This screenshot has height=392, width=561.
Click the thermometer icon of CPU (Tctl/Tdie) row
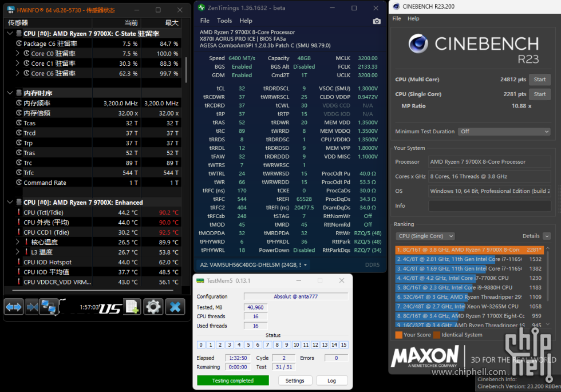(19, 212)
